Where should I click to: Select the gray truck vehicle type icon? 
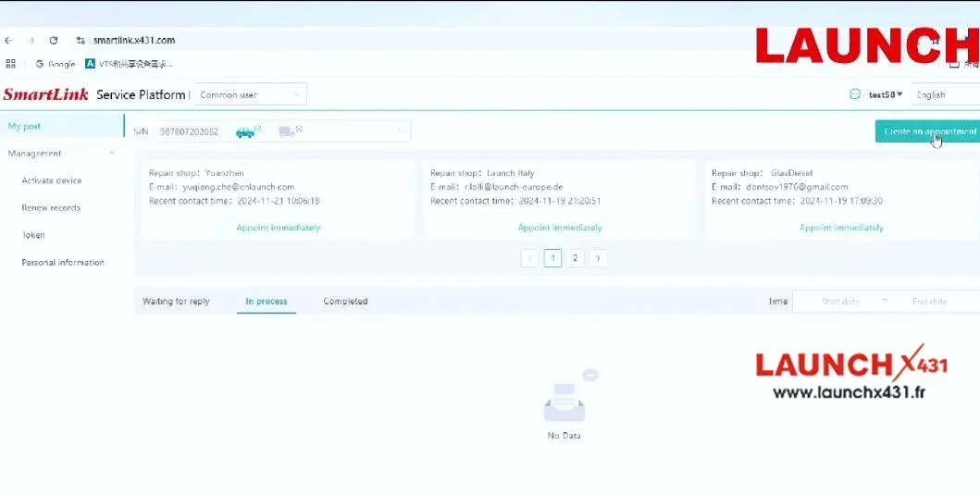coord(287,131)
